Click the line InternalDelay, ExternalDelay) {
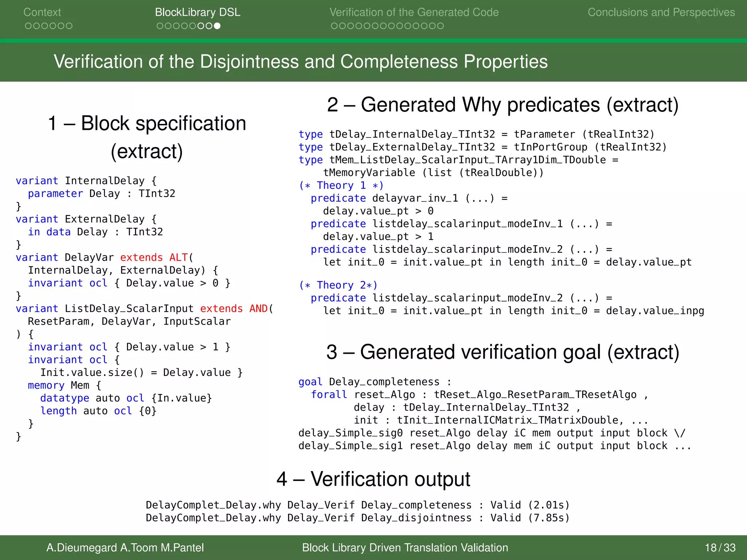 tap(123, 270)
